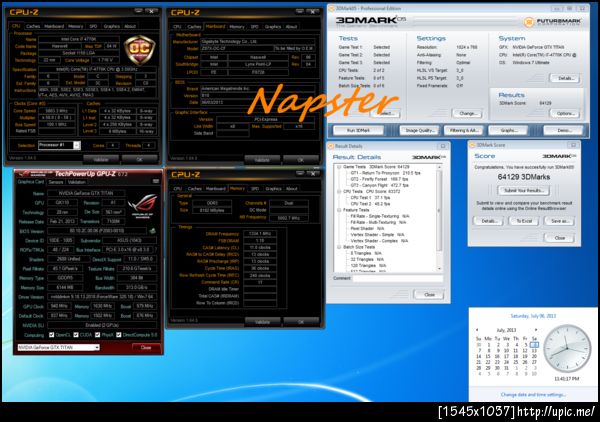Toggle the PhysX checkbox in GPU-Z
This screenshot has height=422, width=600.
pyautogui.click(x=97, y=335)
